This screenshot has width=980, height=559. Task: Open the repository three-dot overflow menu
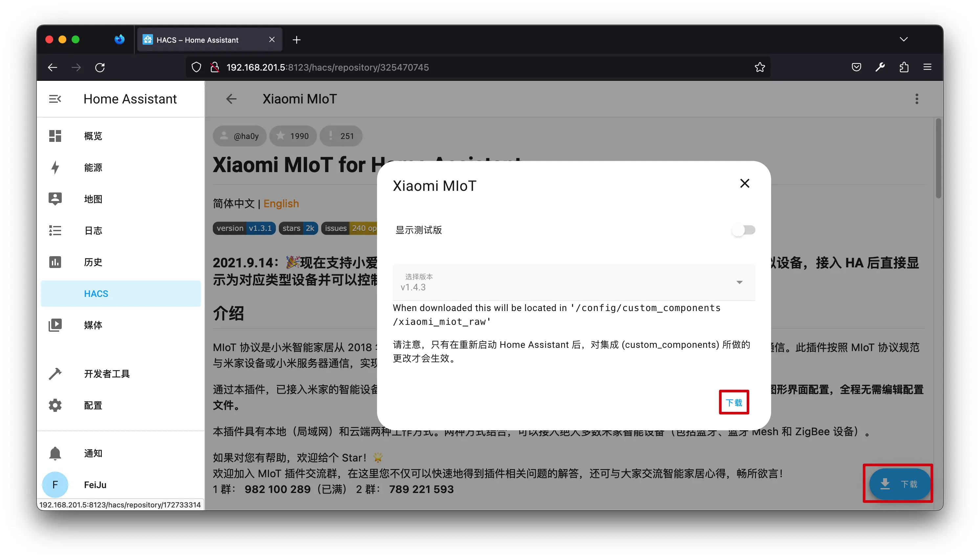(x=916, y=99)
